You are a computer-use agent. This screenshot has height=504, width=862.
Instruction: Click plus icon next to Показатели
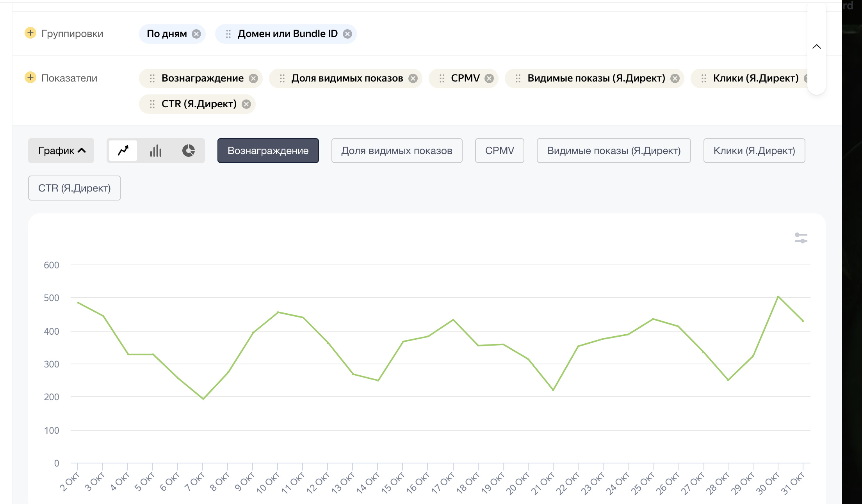[x=30, y=78]
